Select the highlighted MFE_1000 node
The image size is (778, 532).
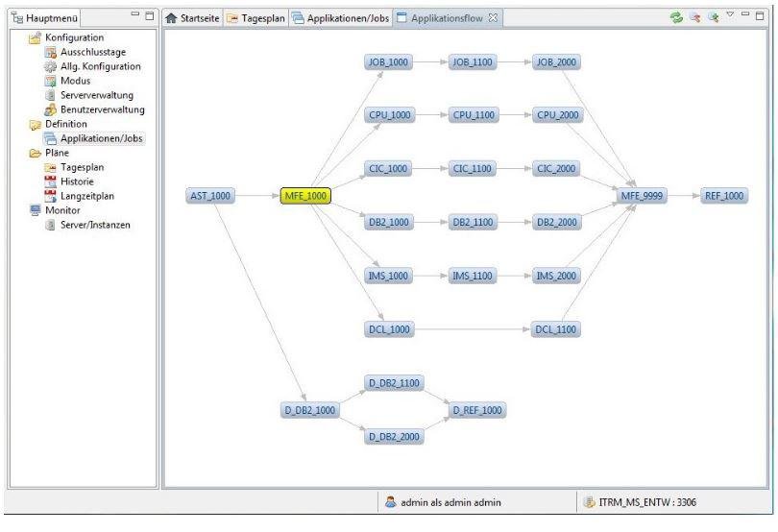305,196
